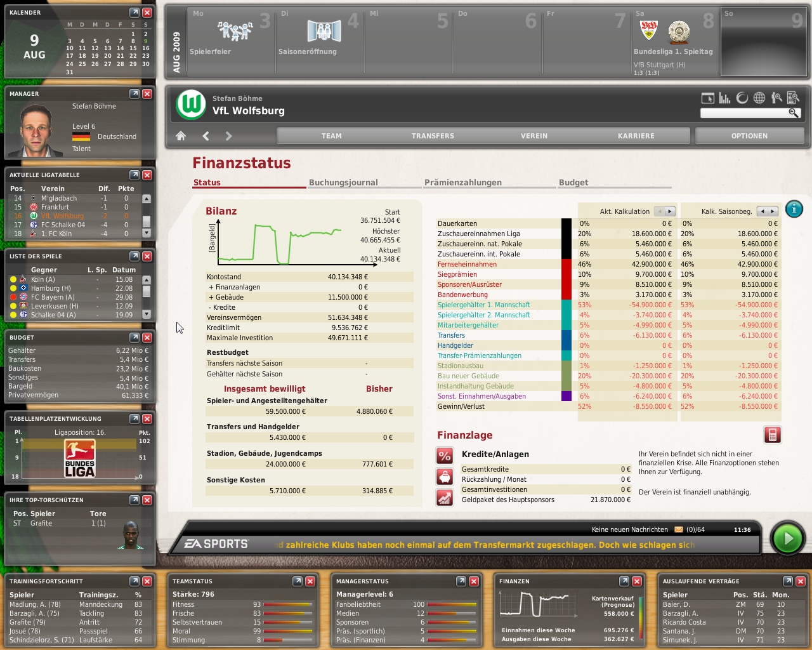Viewport: 812px width, 650px height.
Task: Open the VEREIN menu
Action: coord(534,136)
